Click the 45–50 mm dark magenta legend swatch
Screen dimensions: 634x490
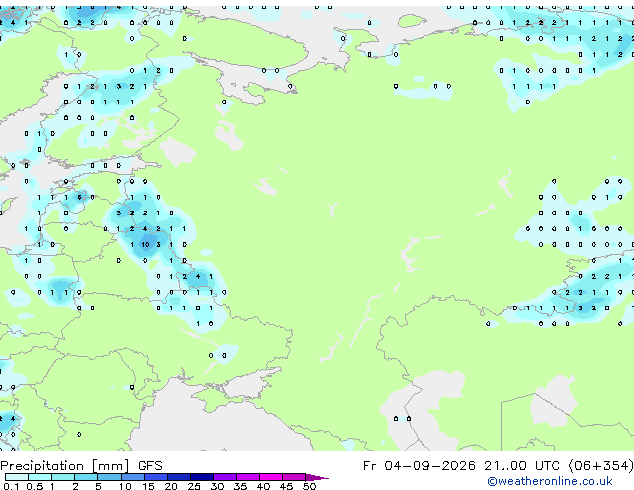coord(294,477)
